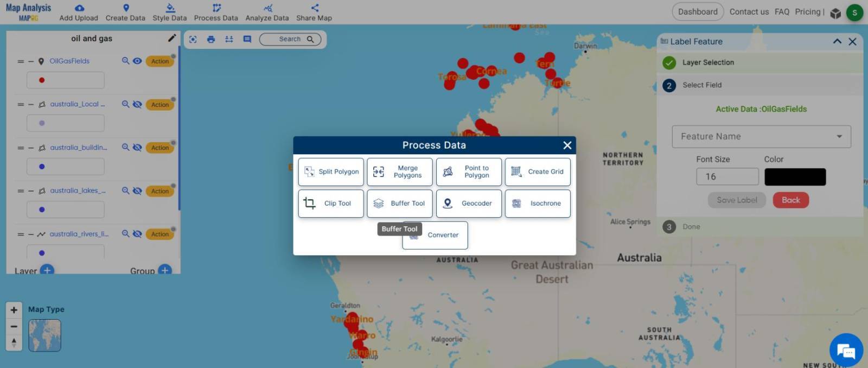
Task: Open the map comment icon
Action: click(x=247, y=39)
